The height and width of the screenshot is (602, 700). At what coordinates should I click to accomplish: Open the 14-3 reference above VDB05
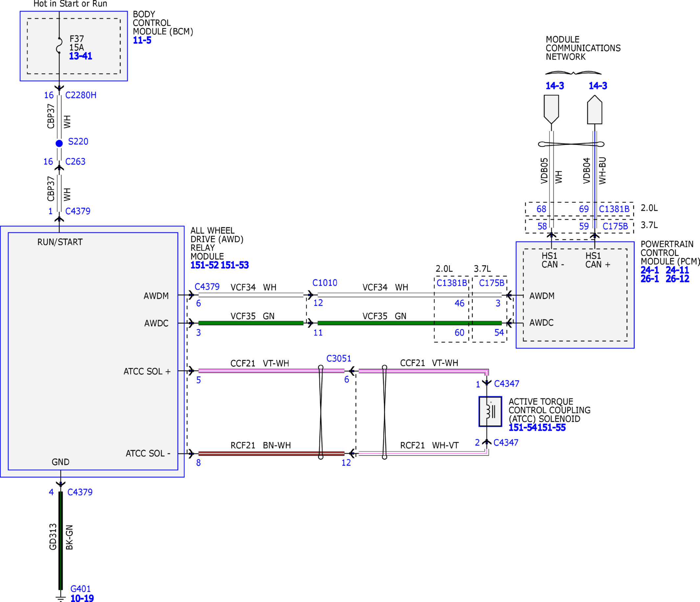pyautogui.click(x=555, y=86)
